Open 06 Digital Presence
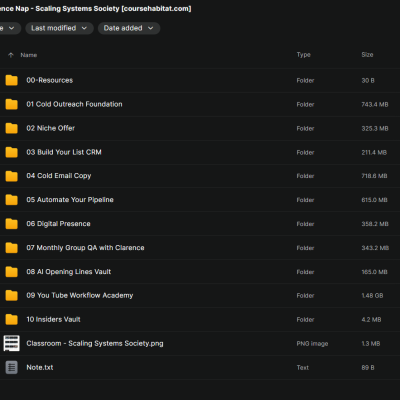Screen dimensions: 400x400 (58, 224)
